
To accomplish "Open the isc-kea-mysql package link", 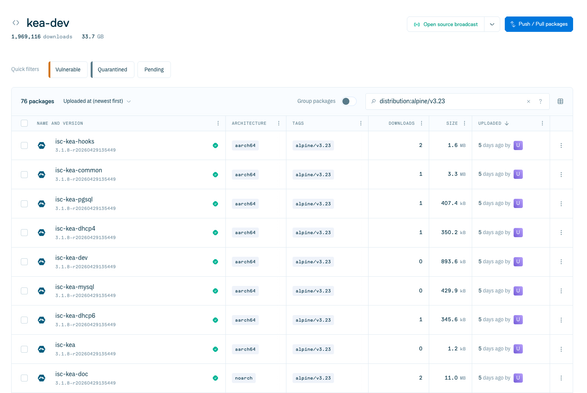I will tap(74, 287).
